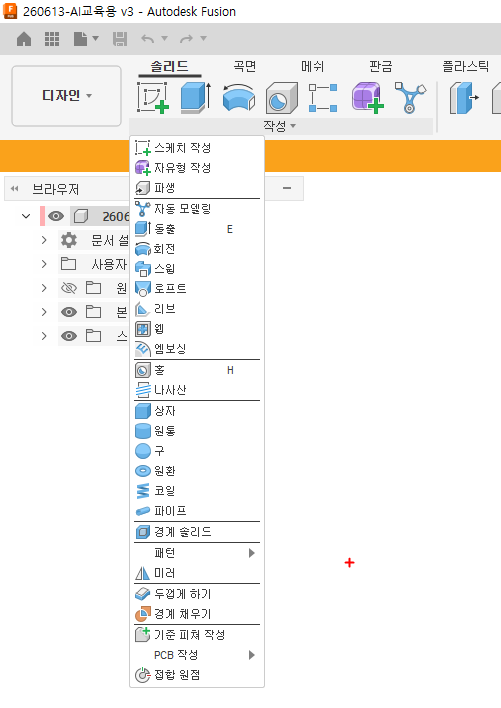This screenshot has width=501, height=708.
Task: Select 미러 from the menu
Action: coord(197,573)
